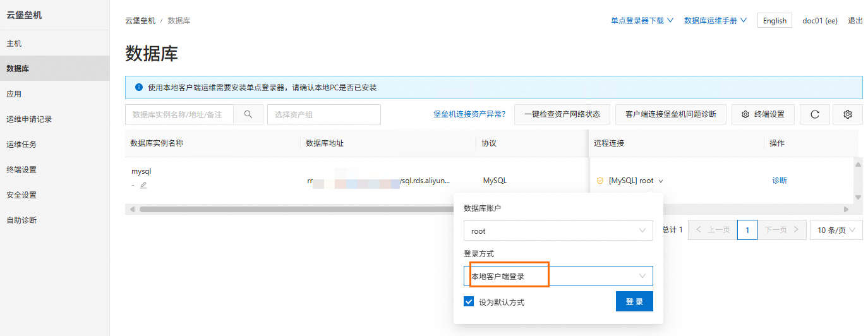The width and height of the screenshot is (868, 336).
Task: Click the search magnifier icon
Action: (x=248, y=114)
